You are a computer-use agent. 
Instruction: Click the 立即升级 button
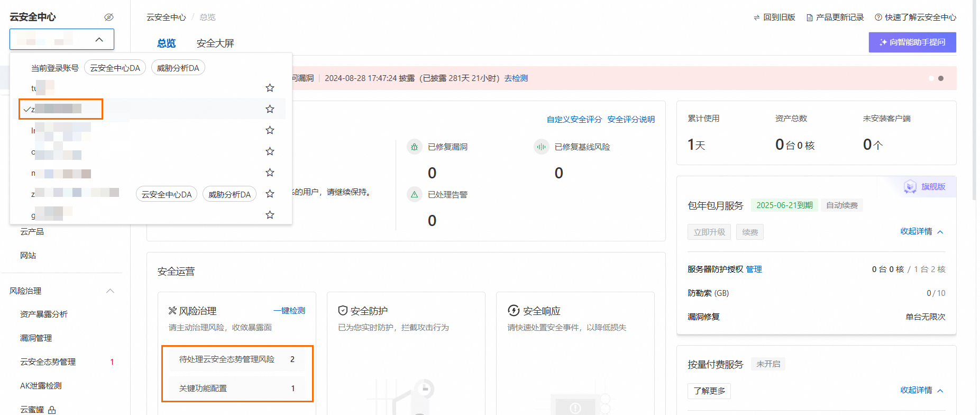point(709,232)
